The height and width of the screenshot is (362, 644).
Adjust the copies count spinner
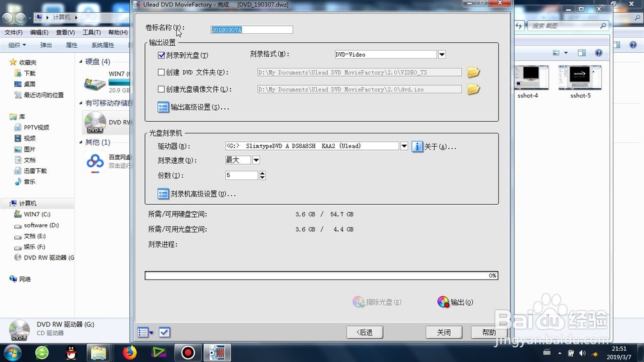tap(263, 175)
